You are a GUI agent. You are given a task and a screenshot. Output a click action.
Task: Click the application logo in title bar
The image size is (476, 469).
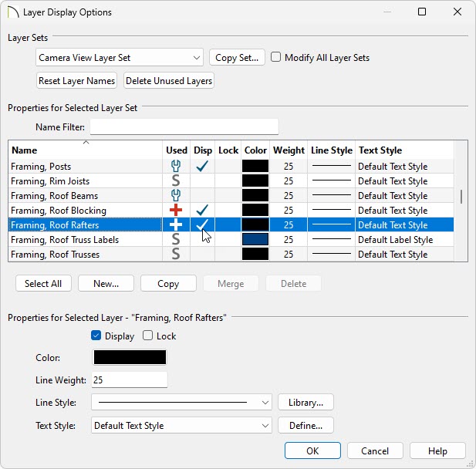[x=13, y=12]
